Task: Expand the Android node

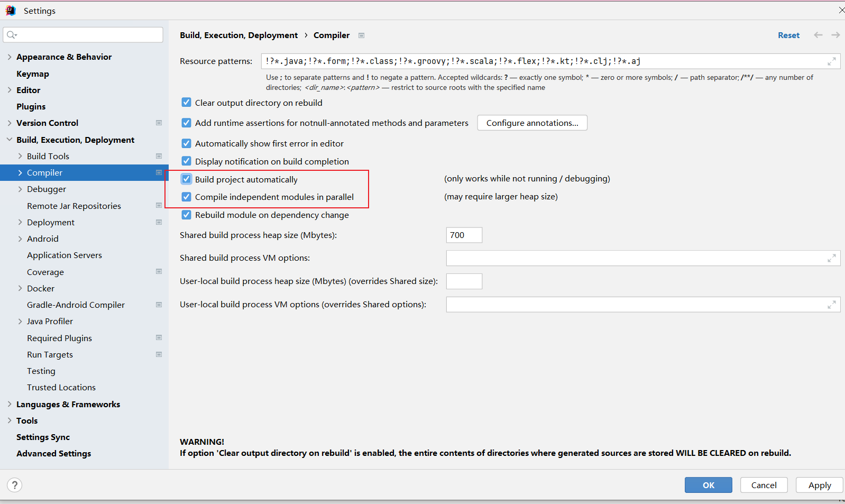Action: coord(20,239)
